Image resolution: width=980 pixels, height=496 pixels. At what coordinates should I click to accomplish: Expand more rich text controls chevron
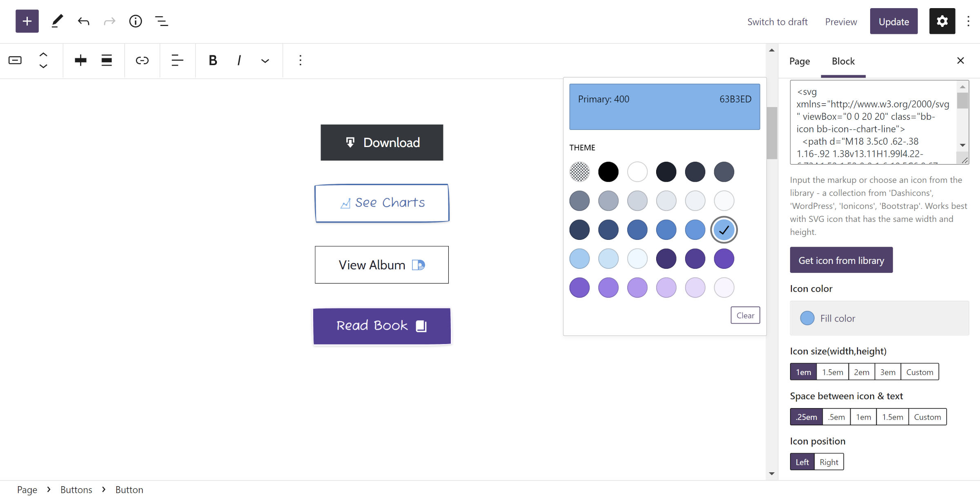pos(265,61)
